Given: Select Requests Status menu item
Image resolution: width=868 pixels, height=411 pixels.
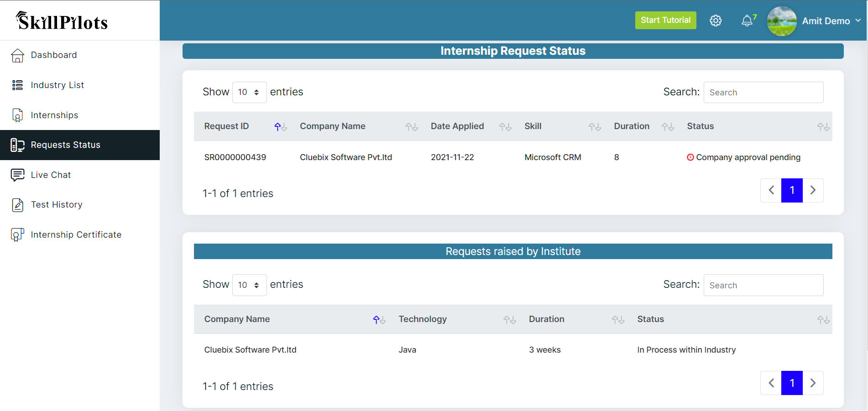Looking at the screenshot, I should pyautogui.click(x=80, y=145).
